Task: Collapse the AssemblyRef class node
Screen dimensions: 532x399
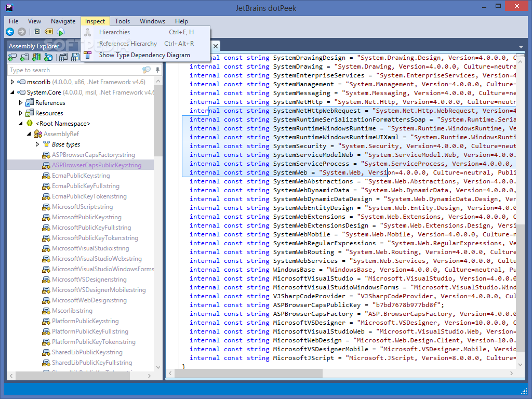Action: coord(29,134)
